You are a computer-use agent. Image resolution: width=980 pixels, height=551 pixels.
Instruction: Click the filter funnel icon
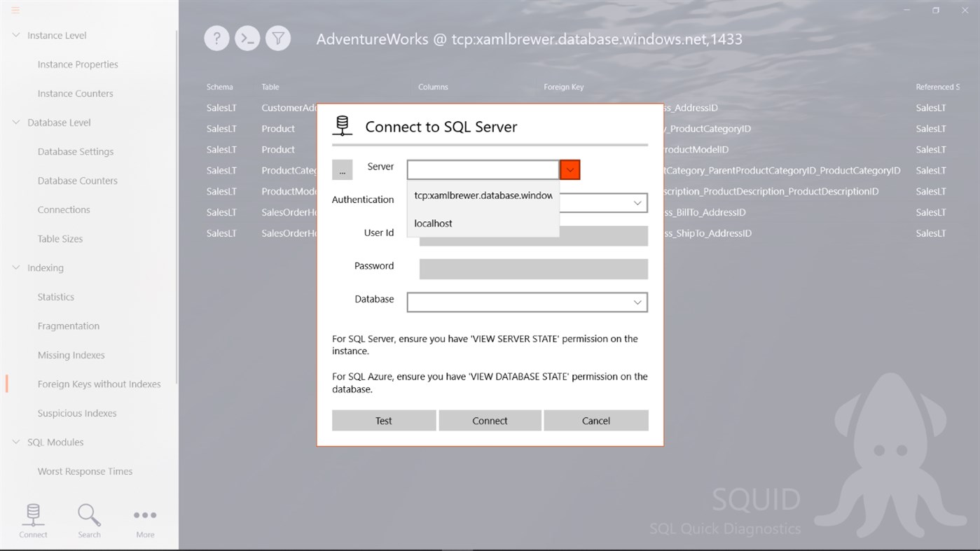coord(278,39)
